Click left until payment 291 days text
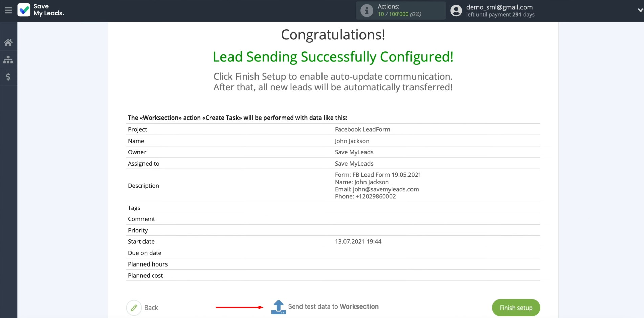The width and height of the screenshot is (644, 318). point(500,15)
